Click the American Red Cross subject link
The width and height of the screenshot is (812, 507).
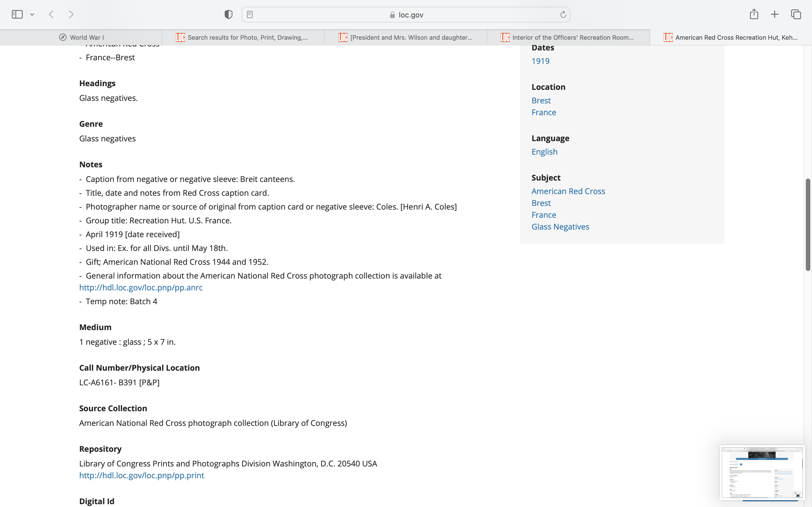568,191
